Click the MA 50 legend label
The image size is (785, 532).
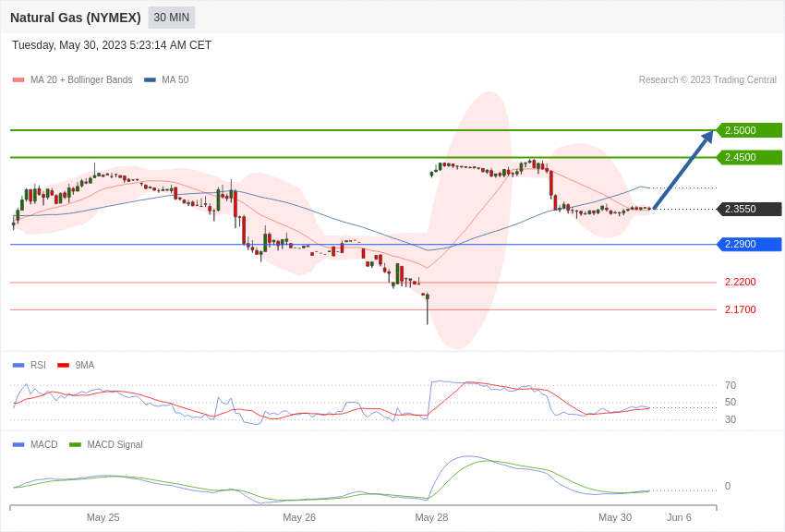[x=175, y=79]
